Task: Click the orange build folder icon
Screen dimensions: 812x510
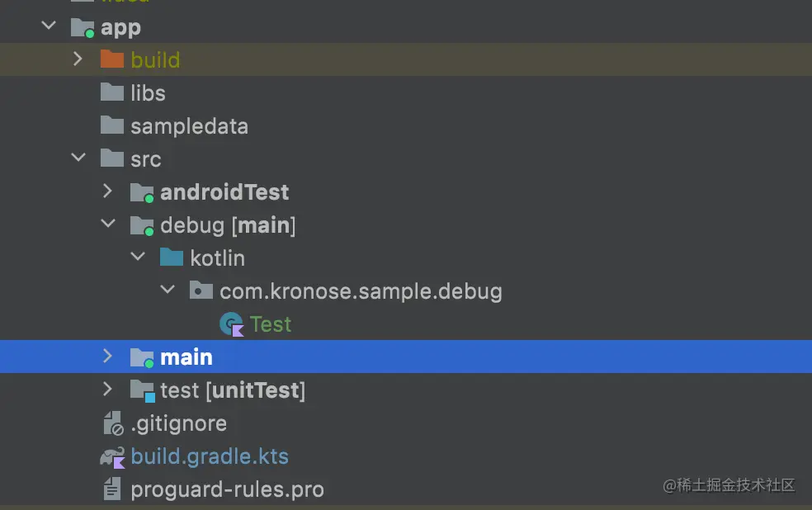Action: pos(112,59)
